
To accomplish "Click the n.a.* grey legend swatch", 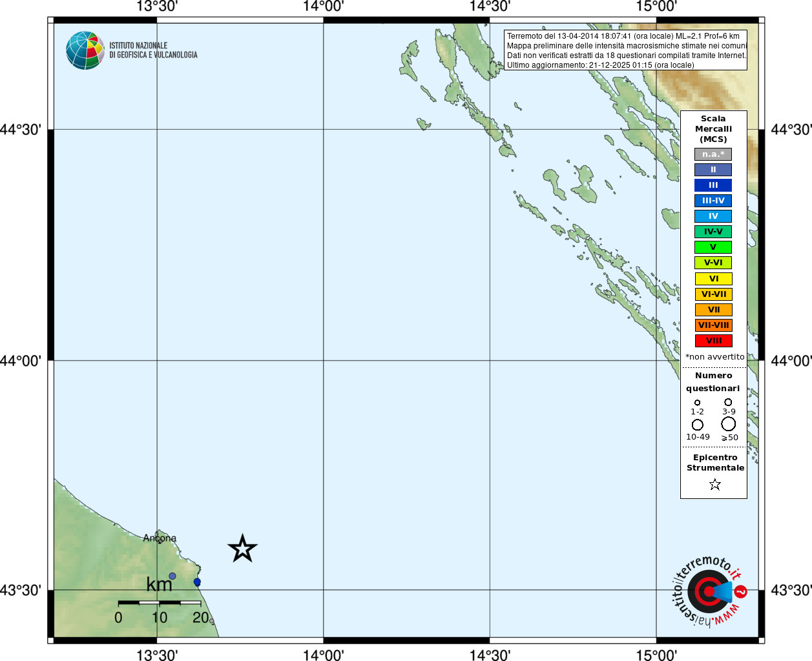I will pos(713,154).
